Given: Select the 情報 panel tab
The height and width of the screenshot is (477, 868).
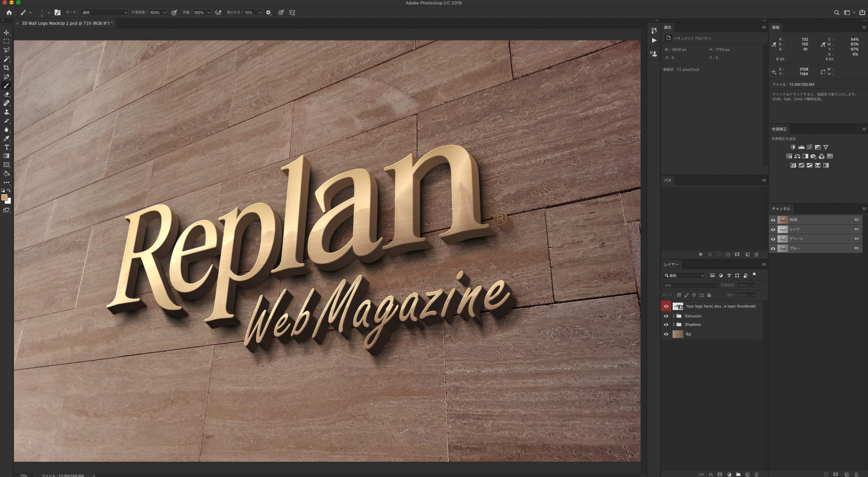Looking at the screenshot, I should (776, 27).
